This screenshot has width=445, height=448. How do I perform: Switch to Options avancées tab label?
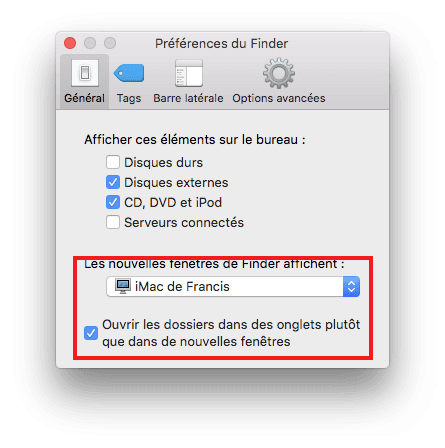click(x=279, y=98)
